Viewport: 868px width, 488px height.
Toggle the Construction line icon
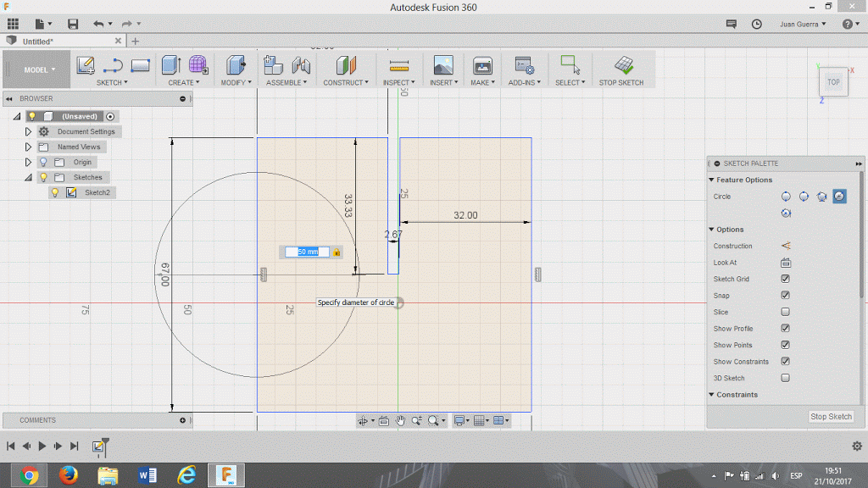click(785, 246)
